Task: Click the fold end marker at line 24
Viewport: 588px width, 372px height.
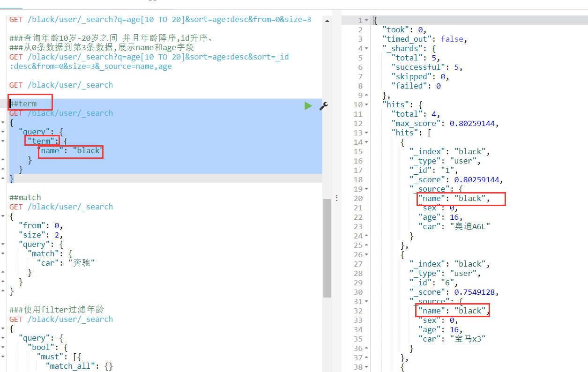Action: [x=366, y=236]
